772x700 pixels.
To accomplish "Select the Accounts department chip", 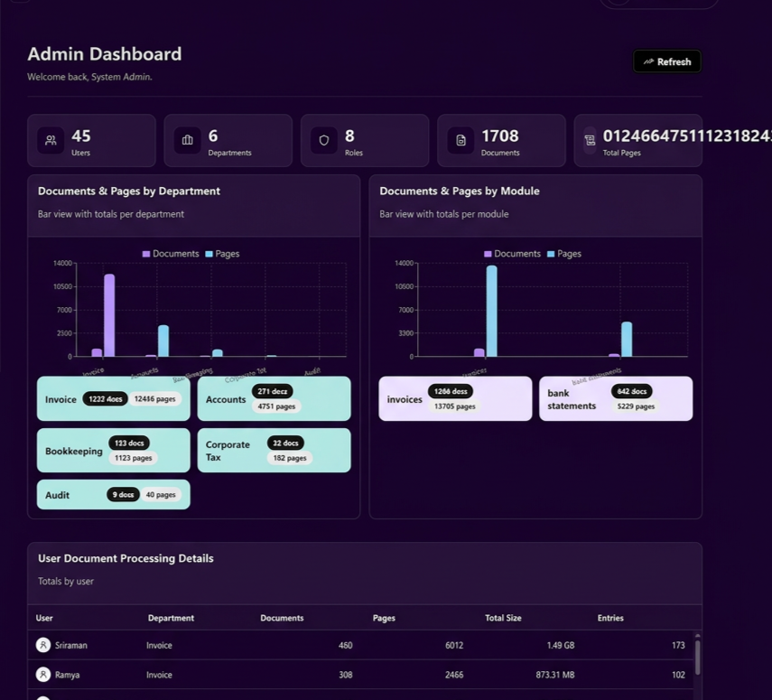I will tap(274, 398).
